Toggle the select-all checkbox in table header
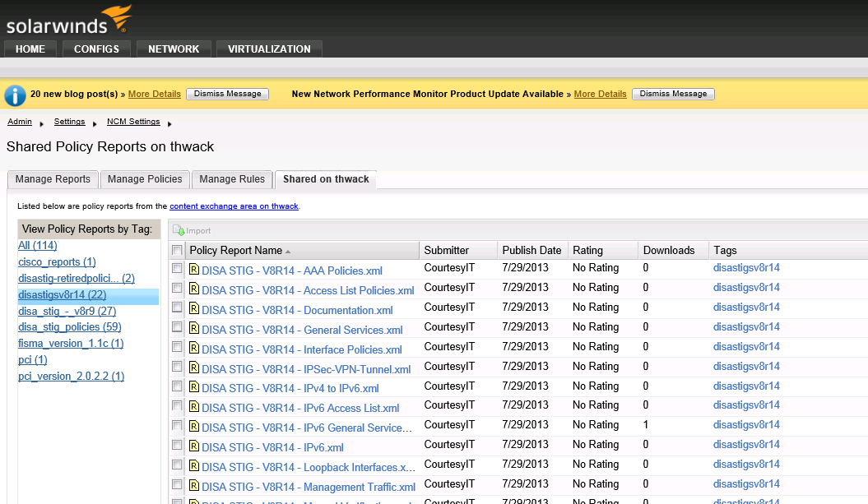 tap(177, 251)
